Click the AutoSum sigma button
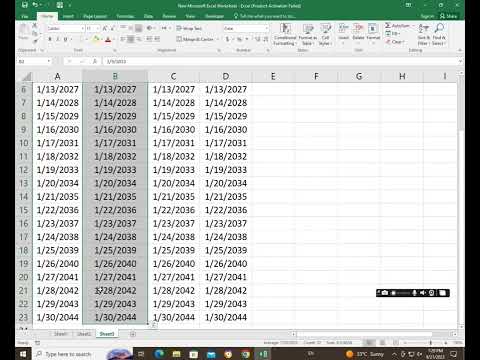This screenshot has height=360, width=480. (x=397, y=26)
